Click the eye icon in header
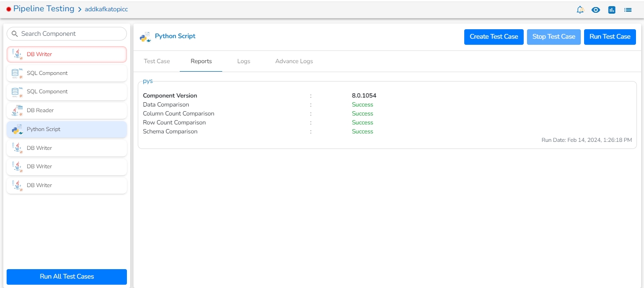This screenshot has width=644, height=288. 596,9
